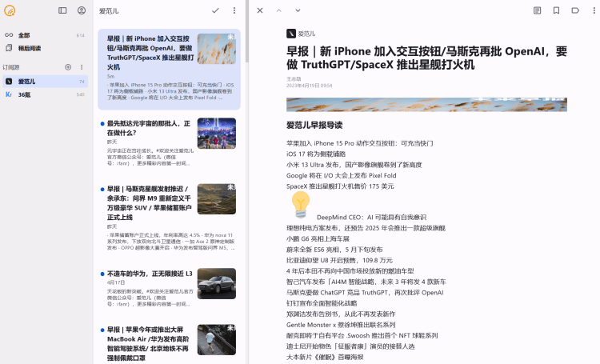Image resolution: width=600 pixels, height=364 pixels.
Task: Click the main article headline
Action: [x=426, y=58]
